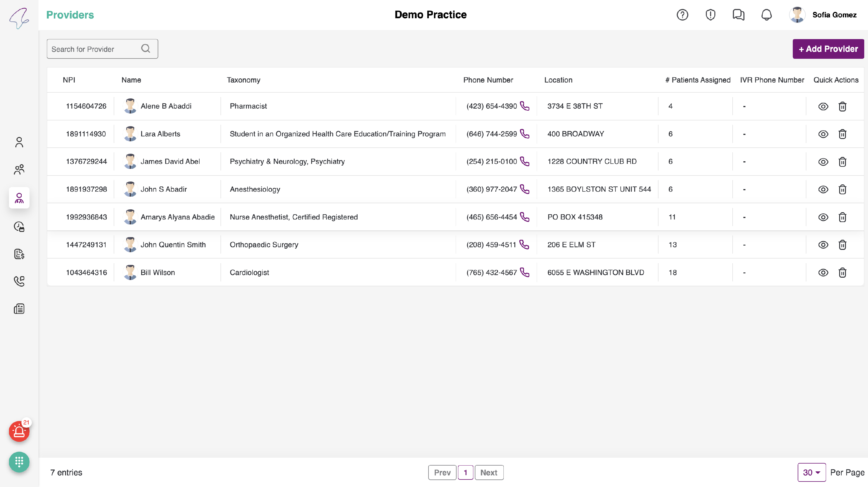Click the help question mark icon
868x487 pixels.
682,15
